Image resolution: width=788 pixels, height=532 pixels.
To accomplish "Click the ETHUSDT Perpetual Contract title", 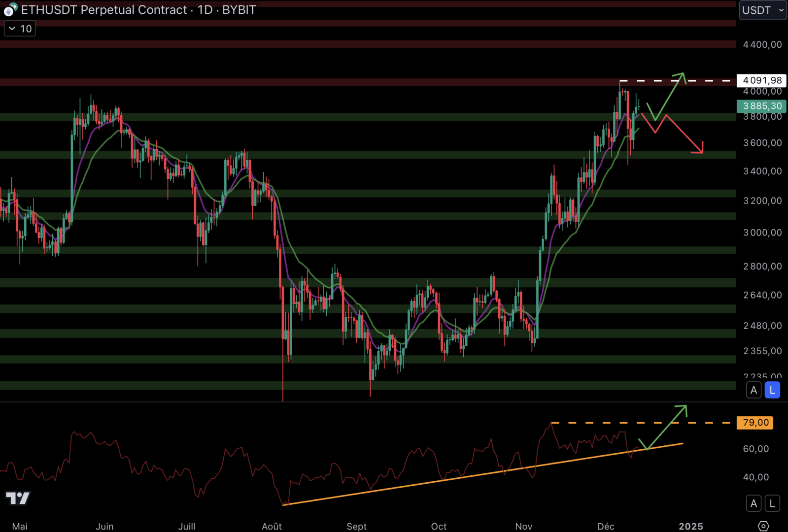I will [104, 10].
